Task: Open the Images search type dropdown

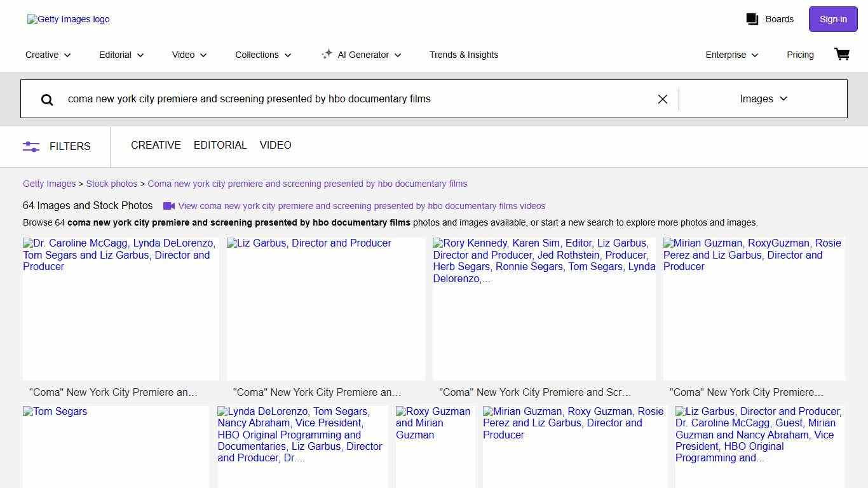Action: pos(763,99)
